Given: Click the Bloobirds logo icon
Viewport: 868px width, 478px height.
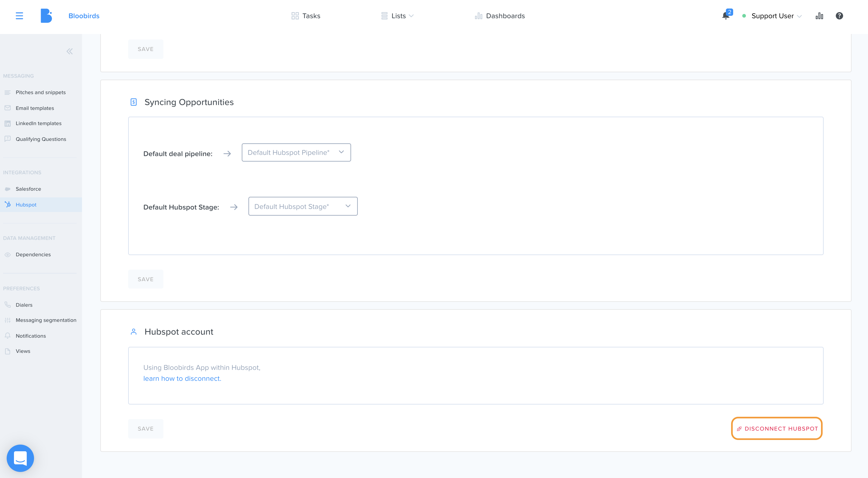Looking at the screenshot, I should 46,16.
